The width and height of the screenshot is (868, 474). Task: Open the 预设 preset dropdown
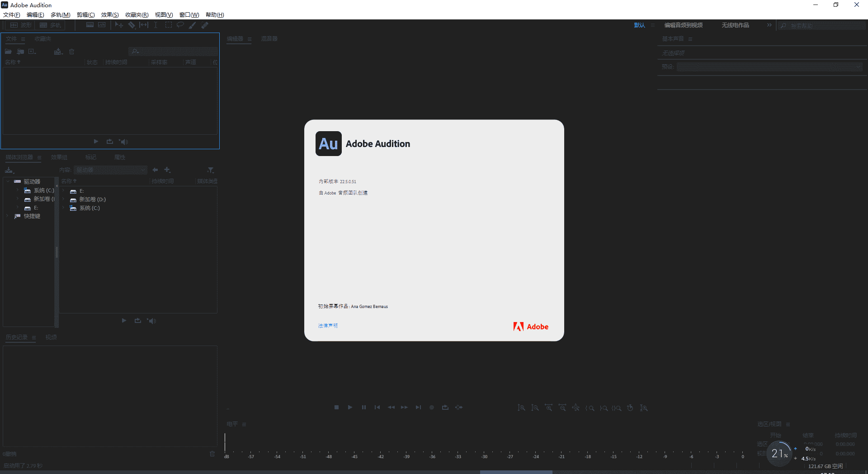[769, 67]
